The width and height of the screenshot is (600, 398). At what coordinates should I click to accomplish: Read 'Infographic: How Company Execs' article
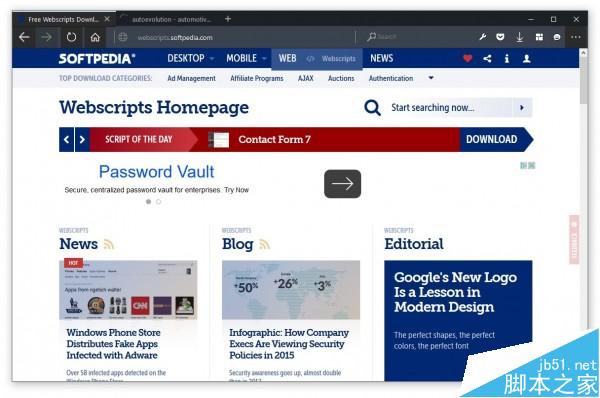click(x=289, y=344)
